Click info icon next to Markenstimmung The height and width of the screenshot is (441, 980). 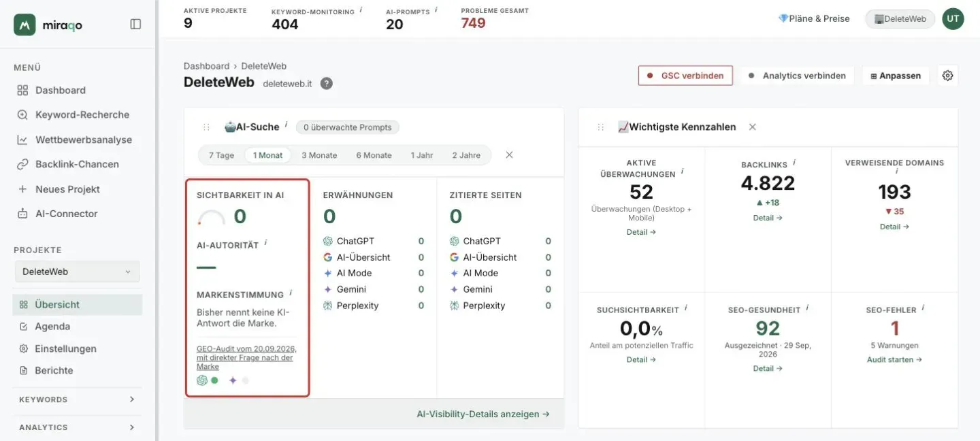coord(291,293)
